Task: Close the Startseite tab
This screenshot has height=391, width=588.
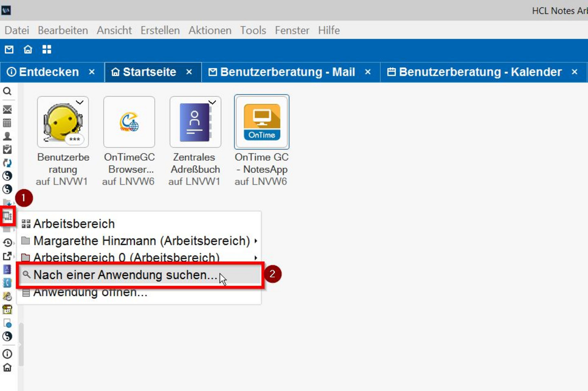Action: [189, 72]
